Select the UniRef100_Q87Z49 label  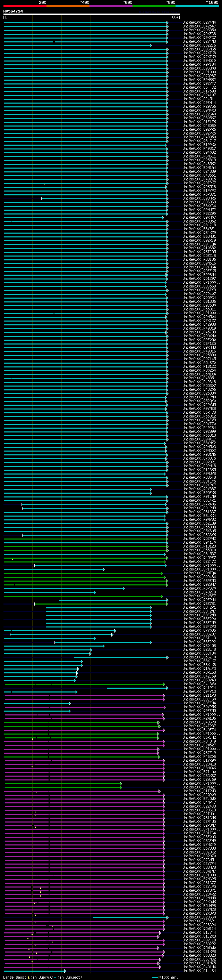point(199,753)
